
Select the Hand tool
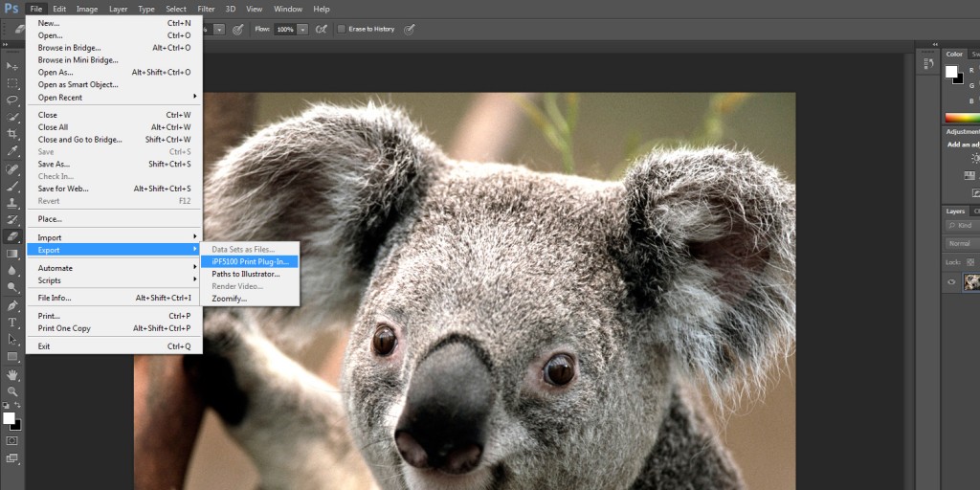[11, 375]
